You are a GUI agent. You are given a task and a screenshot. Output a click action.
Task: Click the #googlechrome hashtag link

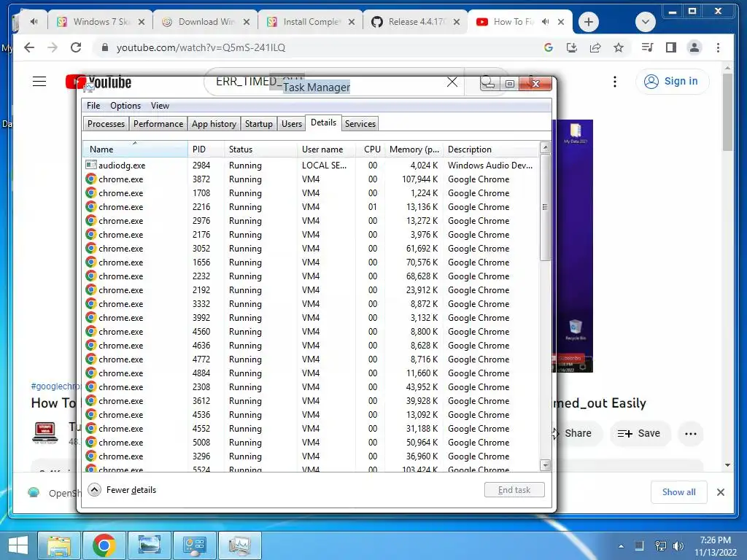[x=54, y=386]
